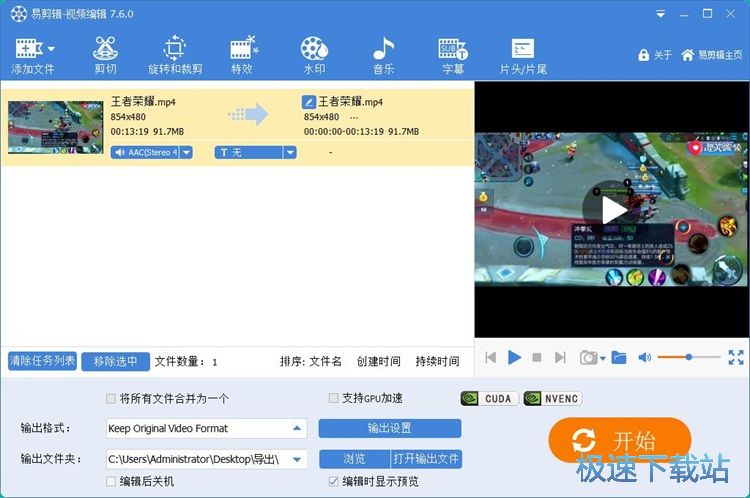Click 移除选中 button

coord(115,362)
